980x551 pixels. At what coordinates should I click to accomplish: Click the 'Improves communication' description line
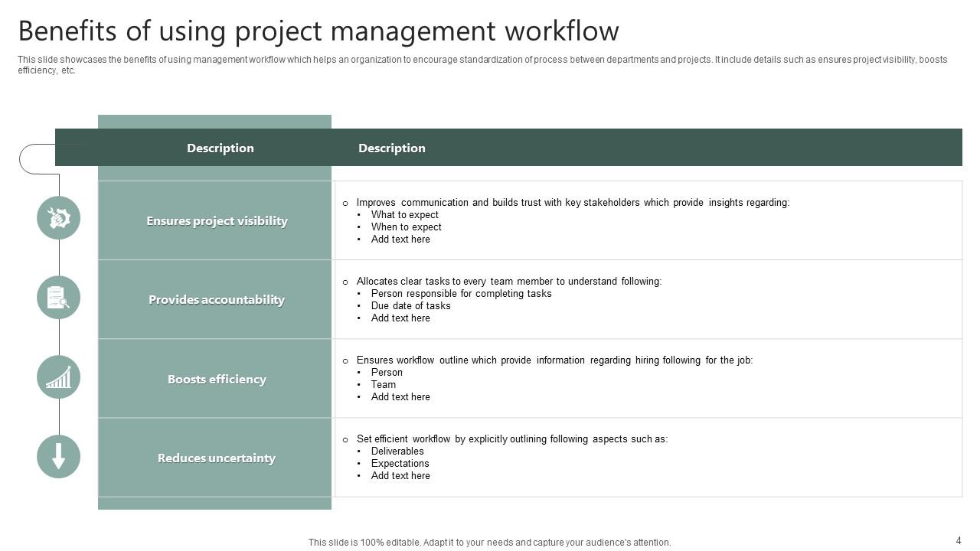[572, 203]
